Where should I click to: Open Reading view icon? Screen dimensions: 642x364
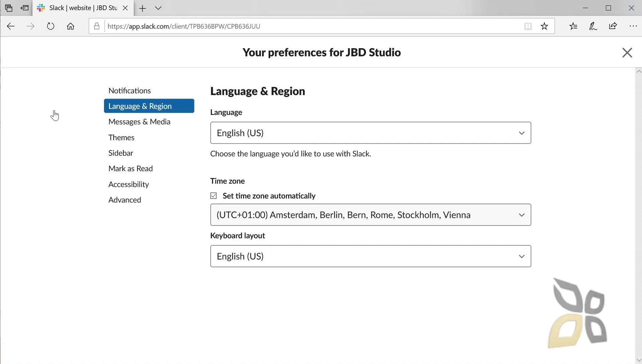click(x=528, y=26)
